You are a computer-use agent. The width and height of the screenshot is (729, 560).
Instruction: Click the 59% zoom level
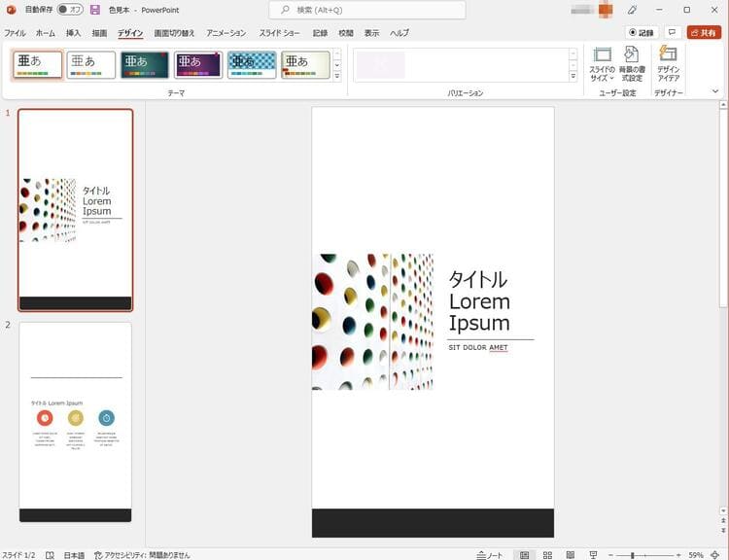[x=696, y=555]
